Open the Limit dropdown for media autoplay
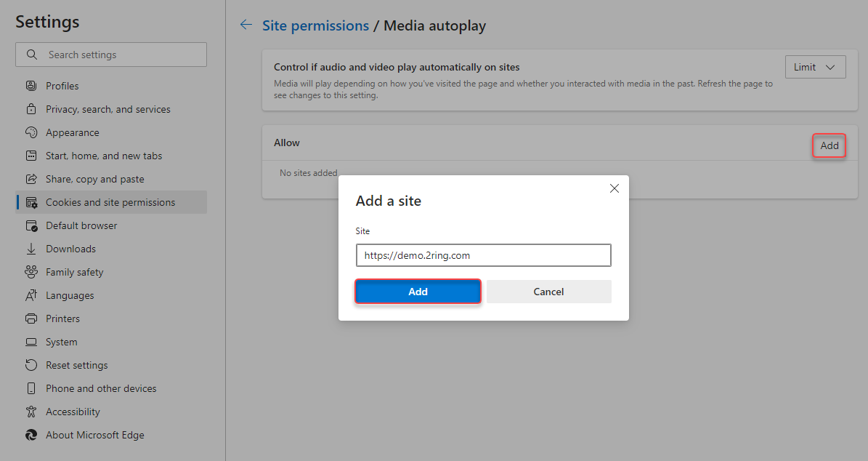868x461 pixels. 815,66
